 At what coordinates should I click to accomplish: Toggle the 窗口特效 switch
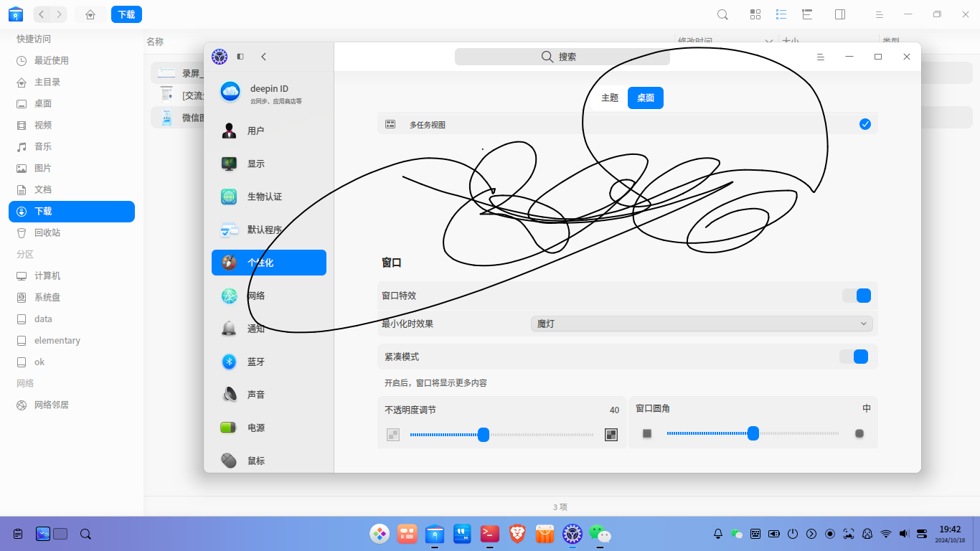pyautogui.click(x=857, y=296)
